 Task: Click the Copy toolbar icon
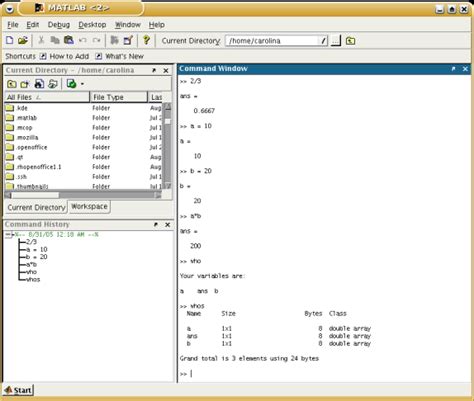[55, 41]
